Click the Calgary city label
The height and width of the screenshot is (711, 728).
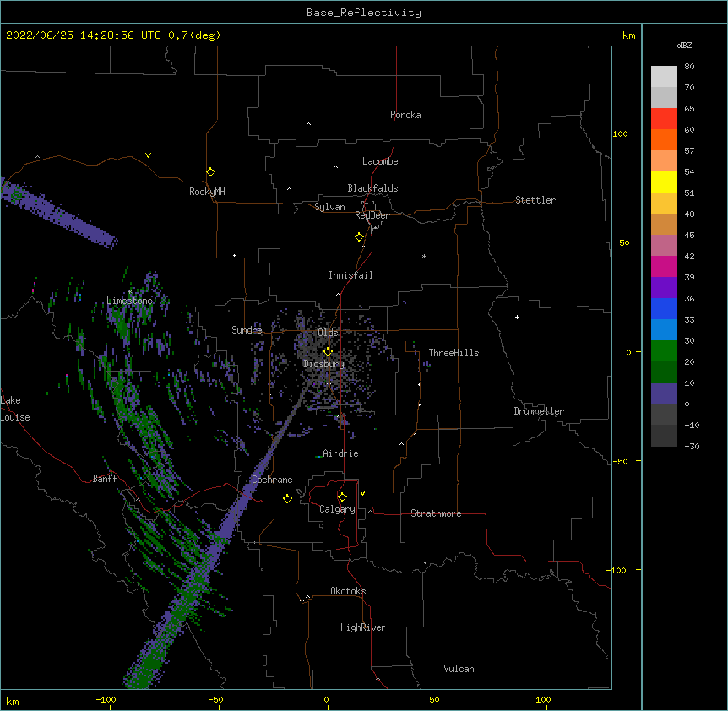click(x=337, y=509)
